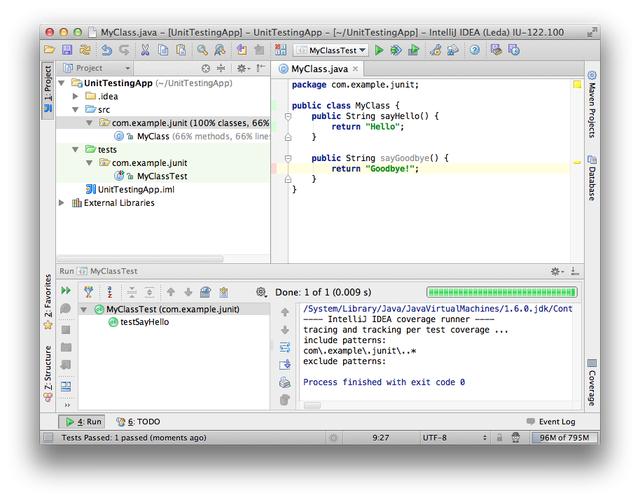Click the Make Project build icon

point(280,50)
